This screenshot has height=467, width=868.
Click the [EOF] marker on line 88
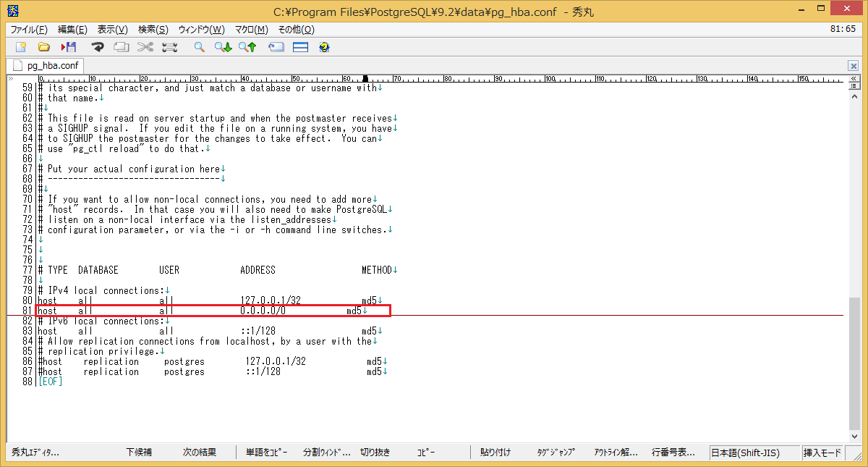point(51,382)
